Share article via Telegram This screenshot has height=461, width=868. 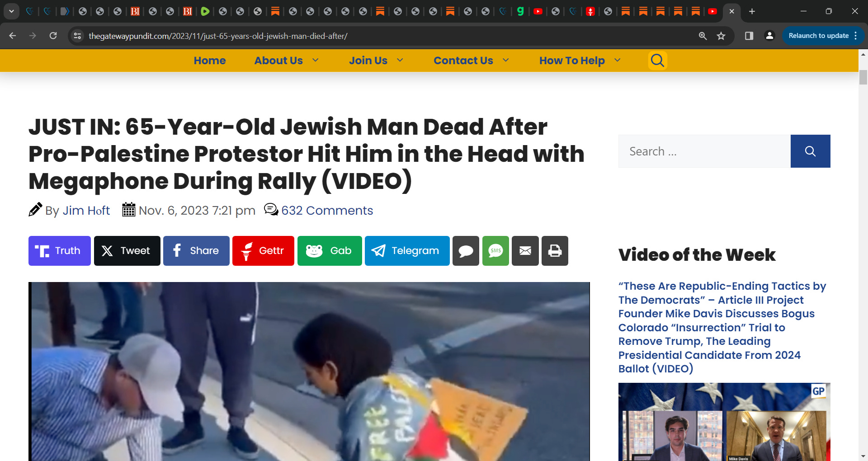[x=407, y=251]
